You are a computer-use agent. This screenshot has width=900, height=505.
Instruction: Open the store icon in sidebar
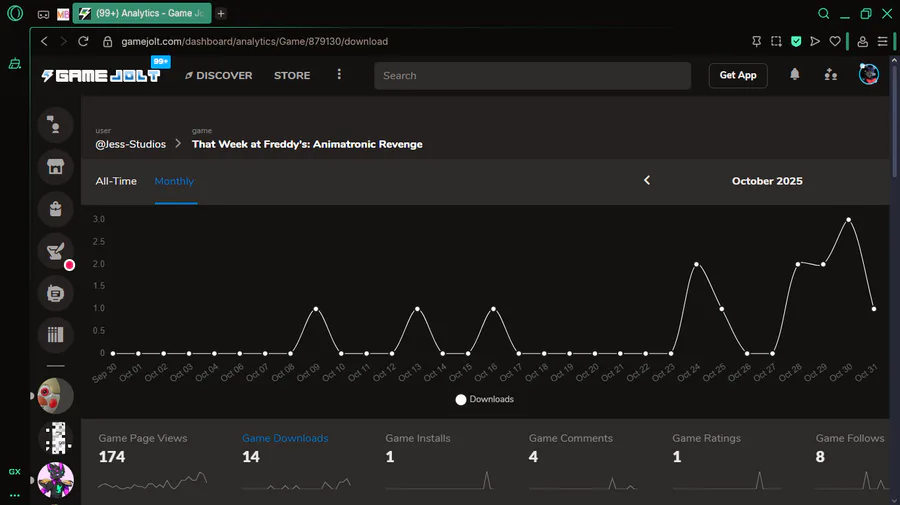point(56,167)
